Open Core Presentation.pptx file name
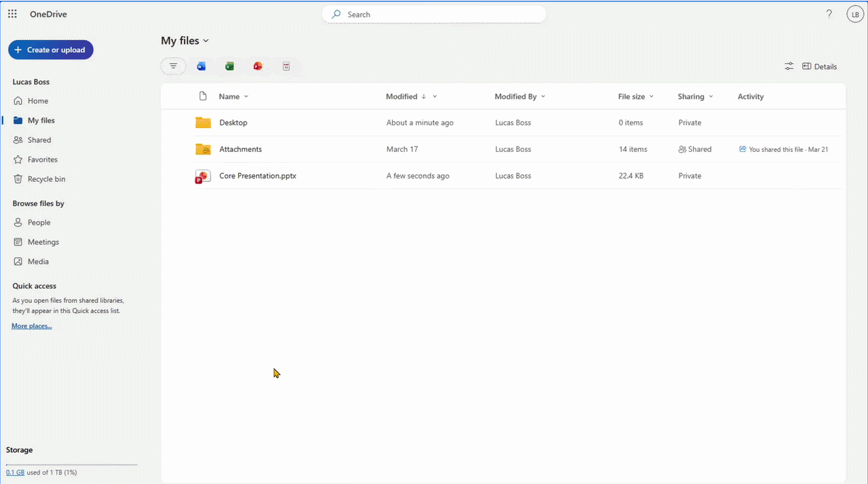Image resolution: width=868 pixels, height=484 pixels. click(x=258, y=176)
